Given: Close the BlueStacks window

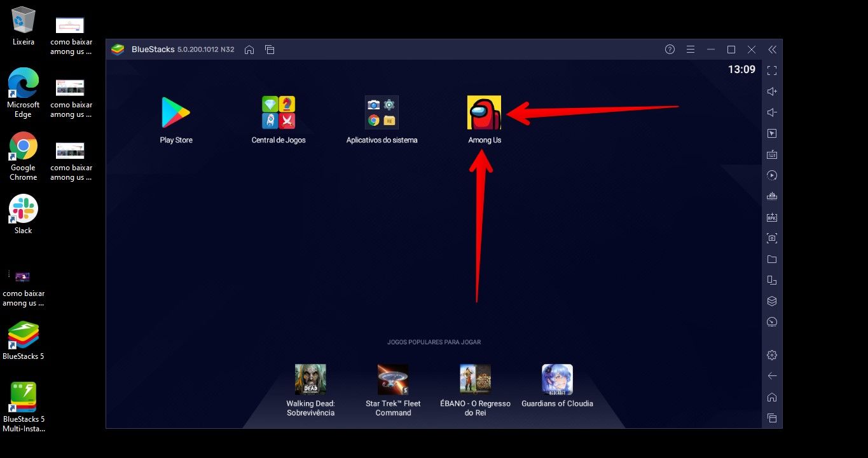Looking at the screenshot, I should [752, 50].
